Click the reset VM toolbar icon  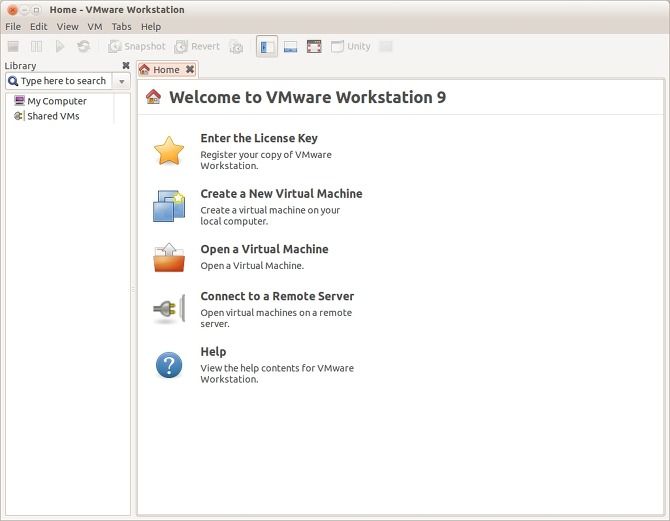pos(83,46)
